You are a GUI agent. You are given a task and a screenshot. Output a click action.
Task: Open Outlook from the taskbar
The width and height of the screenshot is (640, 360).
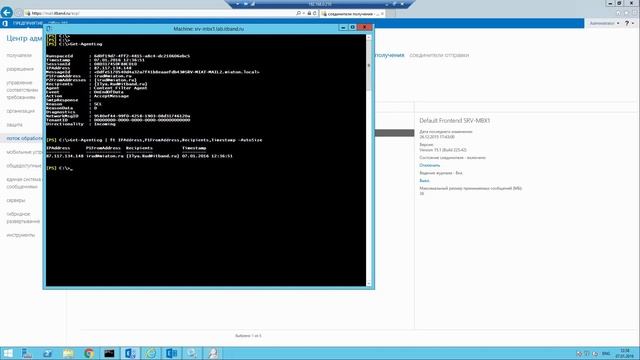pyautogui.click(x=130, y=353)
